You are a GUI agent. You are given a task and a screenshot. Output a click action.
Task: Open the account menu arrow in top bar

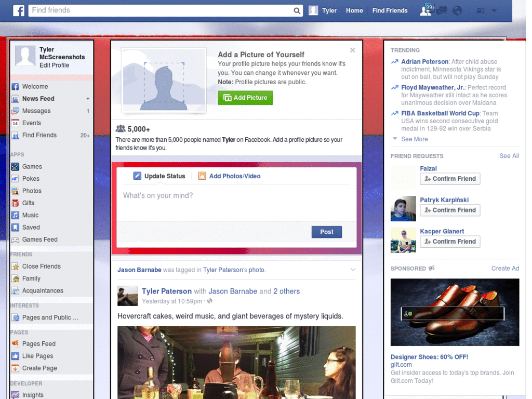pos(494,11)
